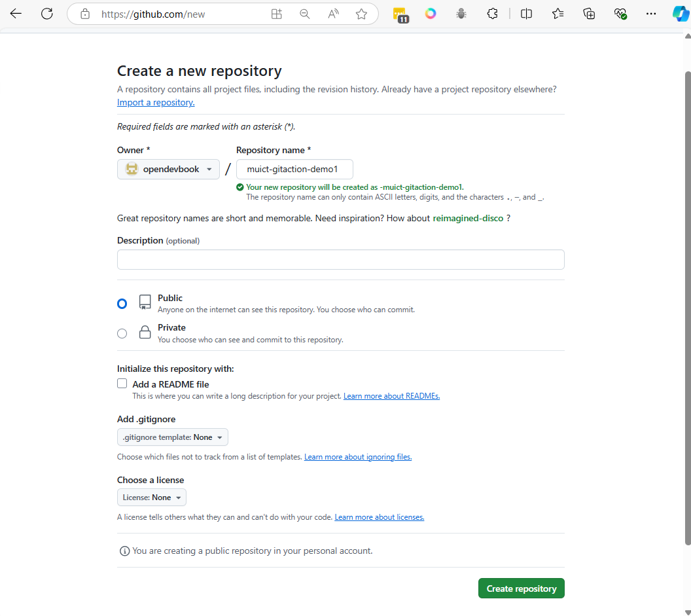This screenshot has height=616, width=691.
Task: Click the Create repository button
Action: pyautogui.click(x=521, y=589)
